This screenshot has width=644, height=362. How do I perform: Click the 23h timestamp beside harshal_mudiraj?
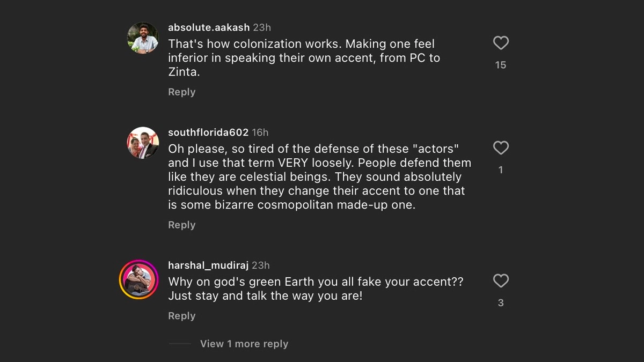261,265
